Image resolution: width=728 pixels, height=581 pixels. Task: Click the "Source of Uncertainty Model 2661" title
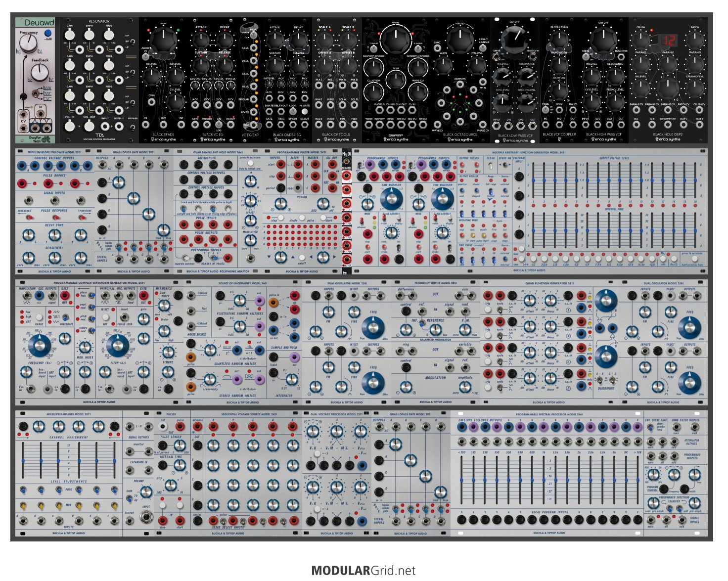242,283
